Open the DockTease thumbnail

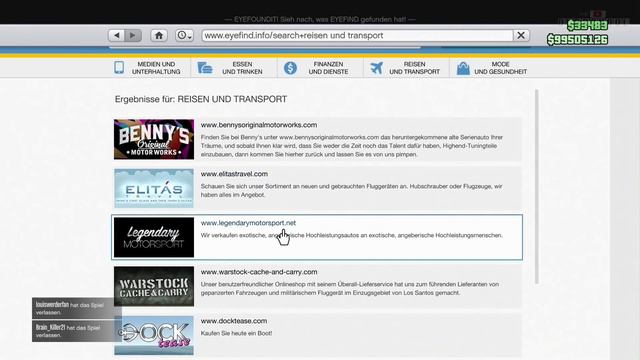pos(154,335)
